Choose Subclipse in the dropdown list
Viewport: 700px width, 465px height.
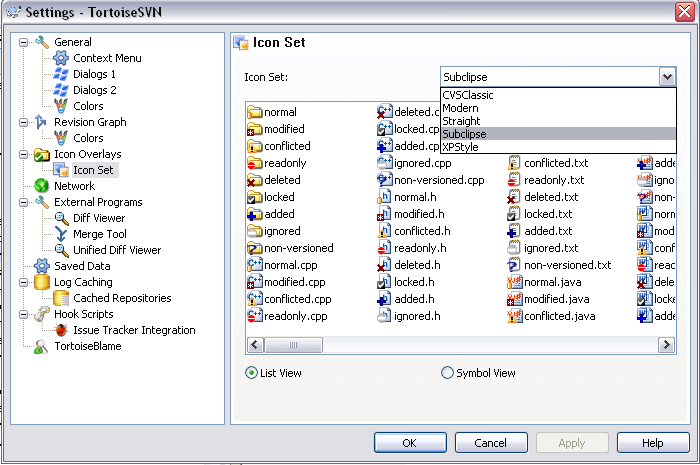pos(558,134)
